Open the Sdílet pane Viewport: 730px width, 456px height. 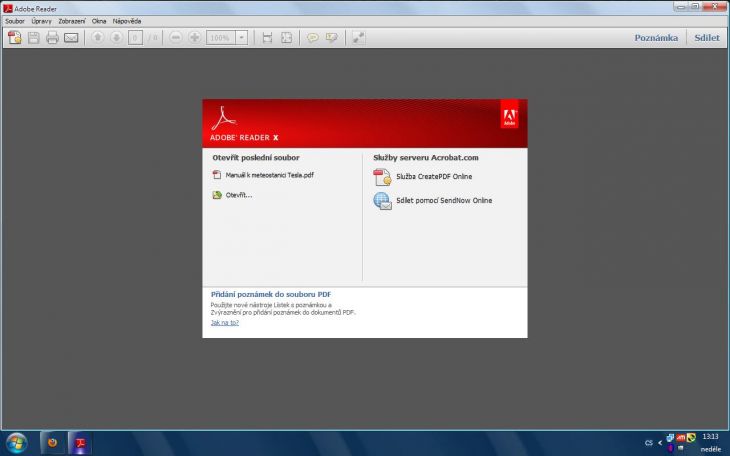707,38
